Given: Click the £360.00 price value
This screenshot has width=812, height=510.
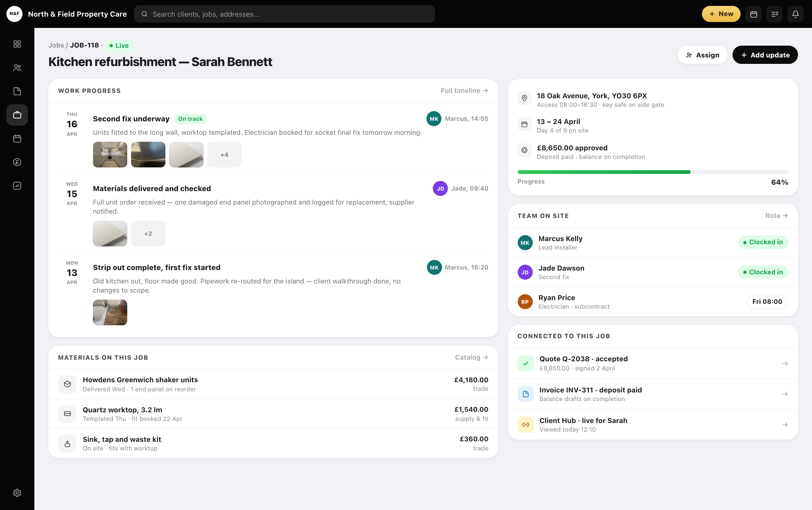Looking at the screenshot, I should point(474,439).
